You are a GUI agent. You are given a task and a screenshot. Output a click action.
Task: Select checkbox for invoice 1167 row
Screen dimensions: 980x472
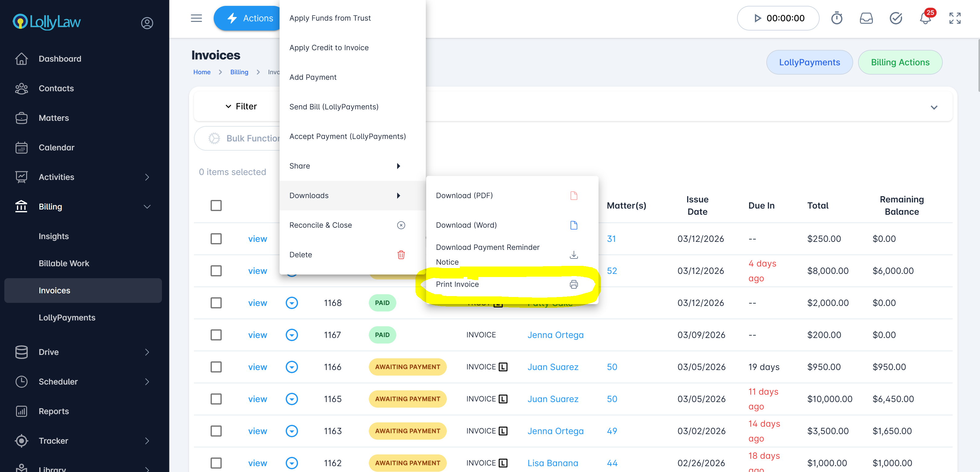[216, 335]
